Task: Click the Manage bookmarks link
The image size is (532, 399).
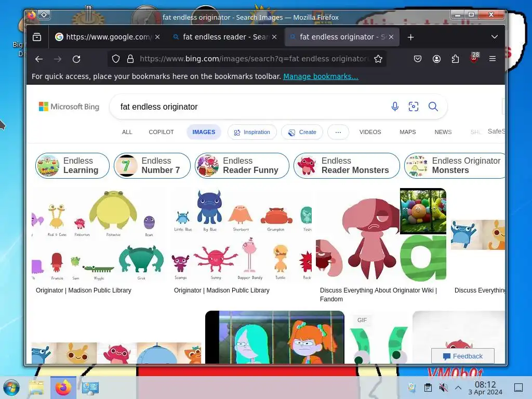Action: tap(321, 76)
